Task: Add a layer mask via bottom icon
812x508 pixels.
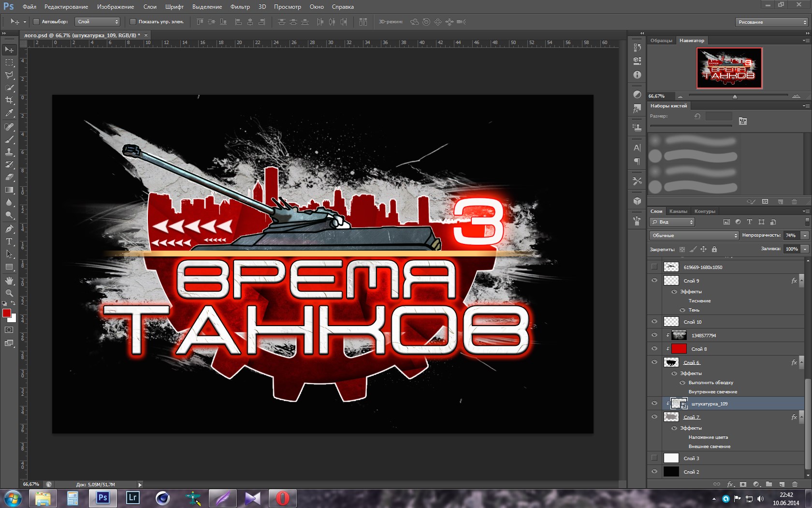Action: point(743,484)
